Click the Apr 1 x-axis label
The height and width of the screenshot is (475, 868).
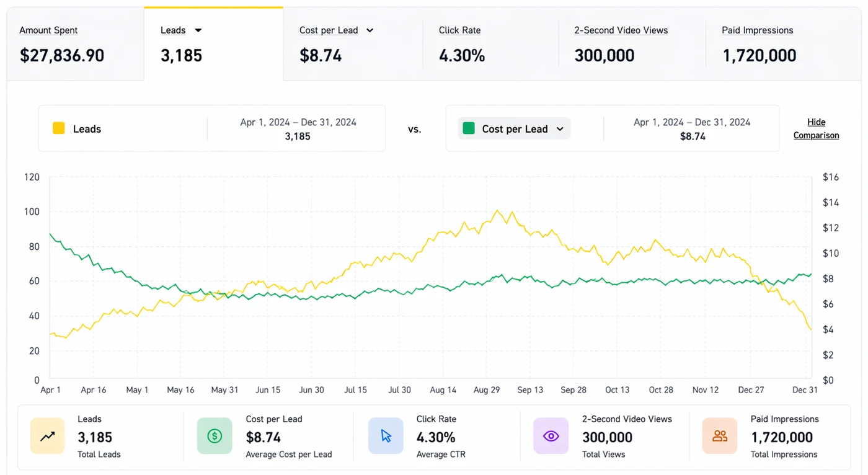pos(51,390)
